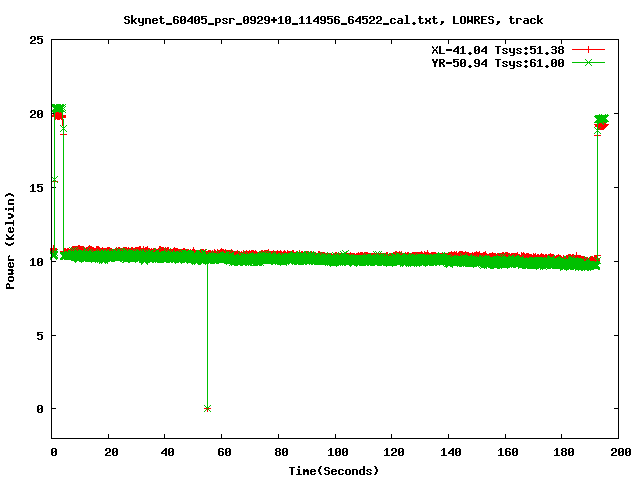Click the x-axis tick label 40
This screenshot has width=640, height=480.
pos(167,452)
